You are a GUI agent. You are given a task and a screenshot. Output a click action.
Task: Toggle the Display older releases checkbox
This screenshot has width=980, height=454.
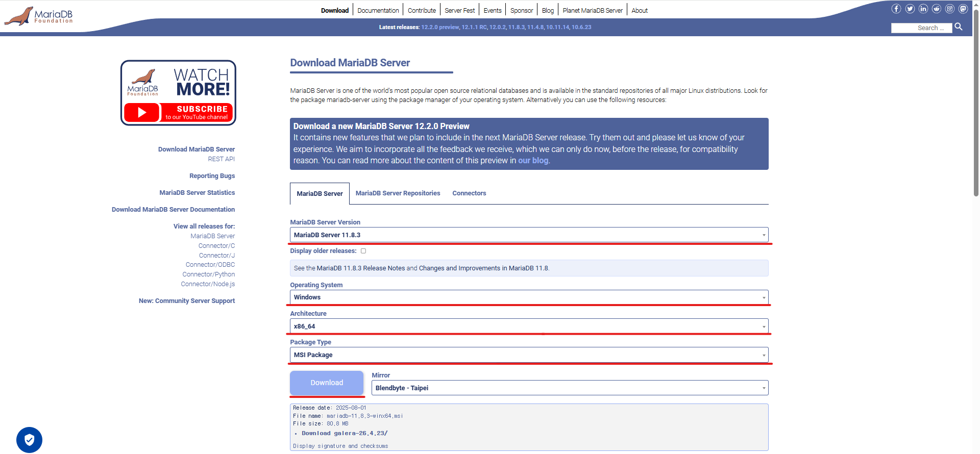coord(363,251)
